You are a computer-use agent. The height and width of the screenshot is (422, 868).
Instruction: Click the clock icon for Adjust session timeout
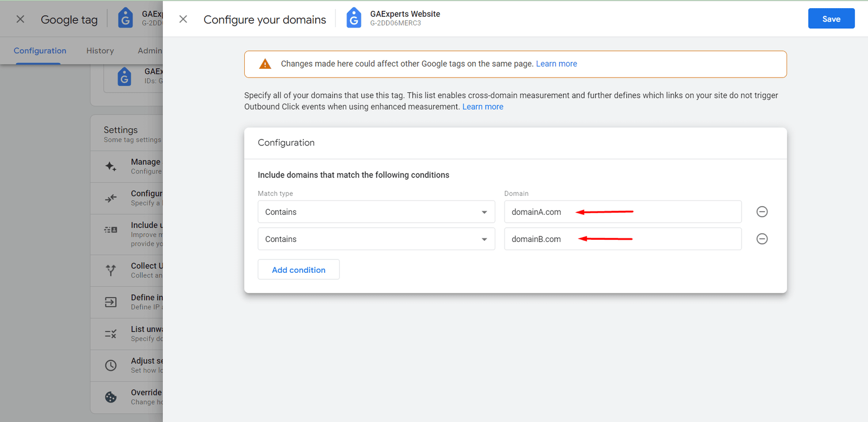110,365
